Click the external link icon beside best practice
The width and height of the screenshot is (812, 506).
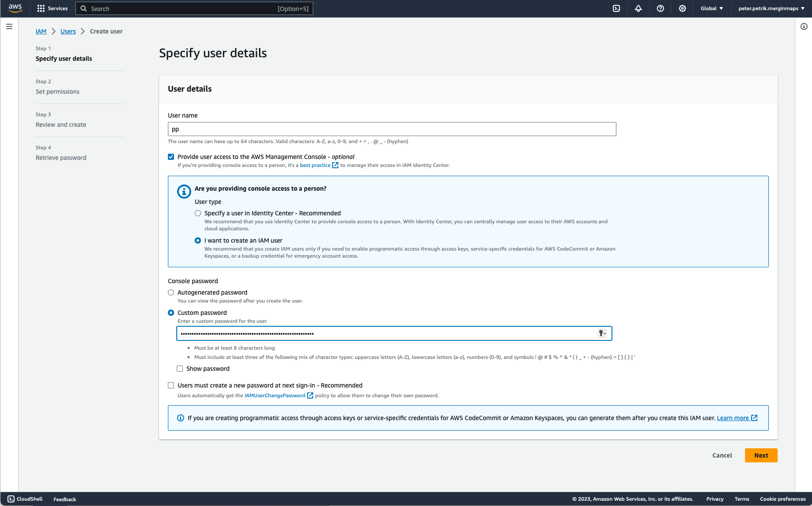pos(335,165)
